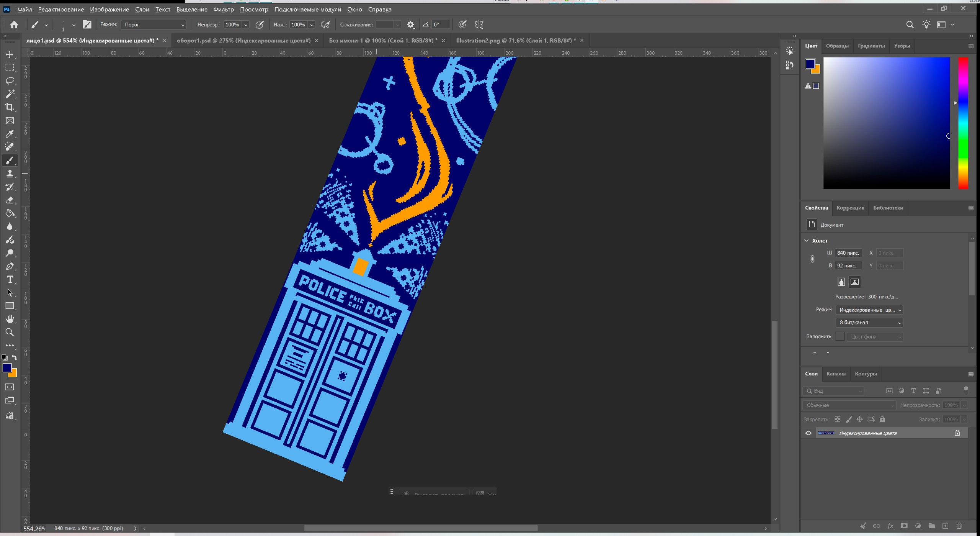Select the Move tool
Viewport: 980px width, 536px height.
coord(10,54)
